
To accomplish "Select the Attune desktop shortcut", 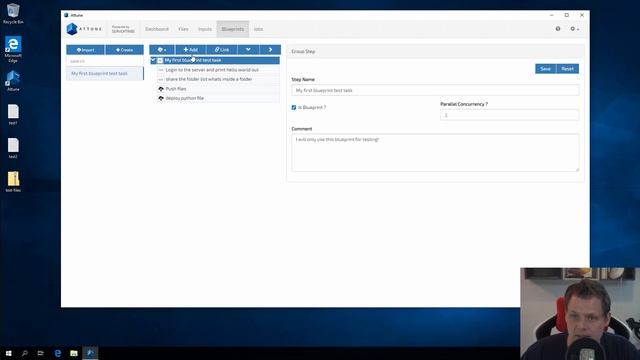I will (13, 81).
